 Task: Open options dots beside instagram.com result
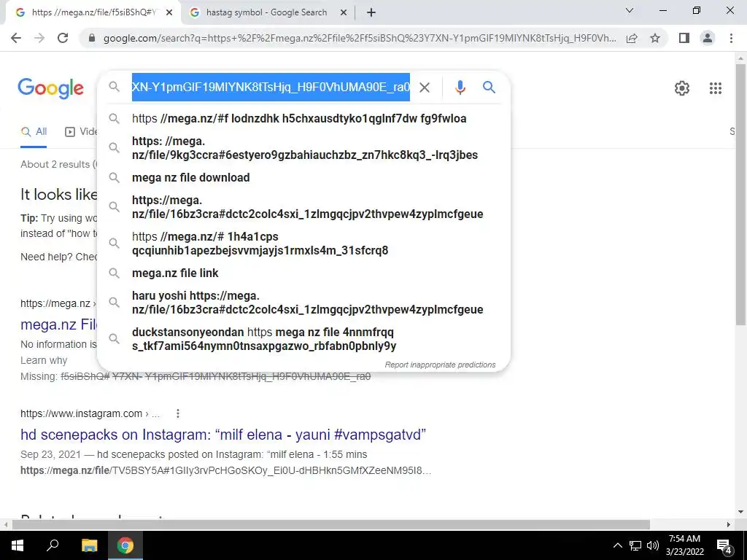[x=178, y=414]
